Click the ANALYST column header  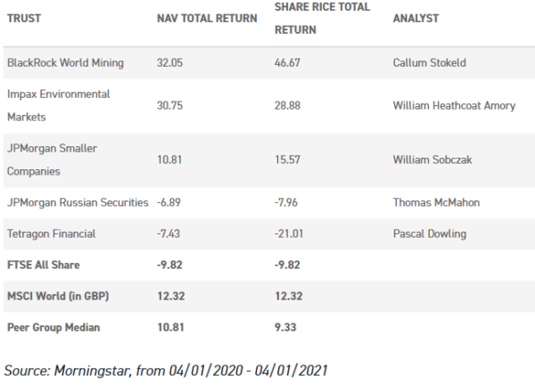416,18
